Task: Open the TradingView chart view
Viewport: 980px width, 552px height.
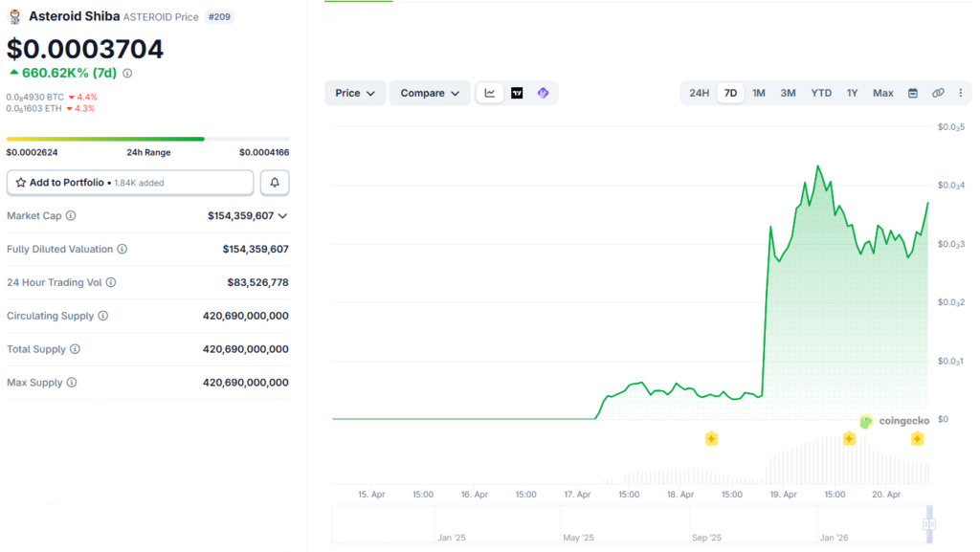Action: coord(517,93)
